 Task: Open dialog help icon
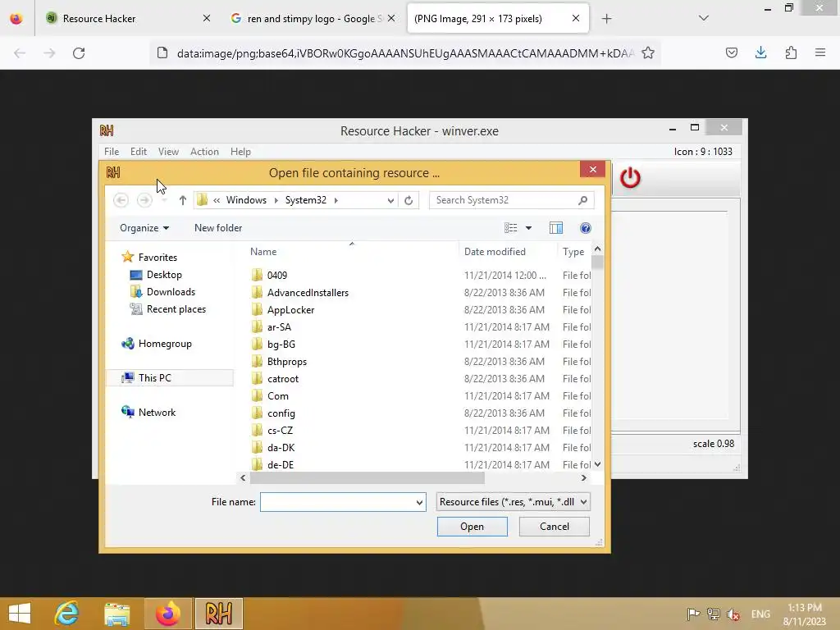586,228
